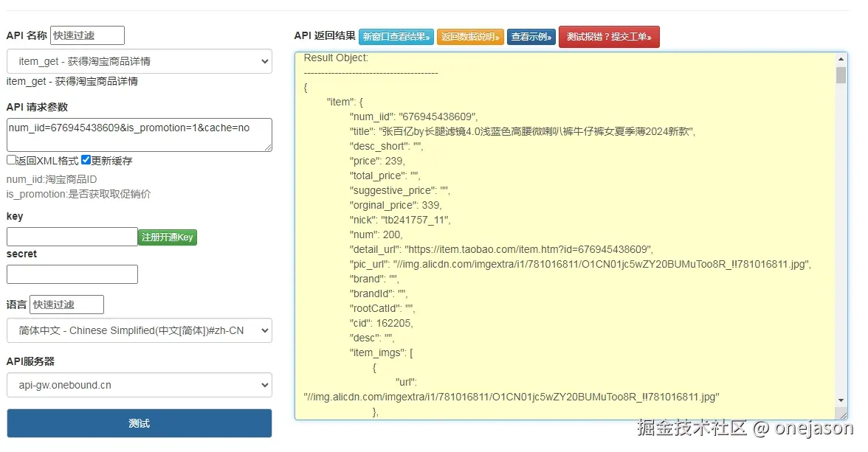Viewport: 868px width, 452px height.
Task: Click the "cid": 162205 line
Action: click(381, 323)
